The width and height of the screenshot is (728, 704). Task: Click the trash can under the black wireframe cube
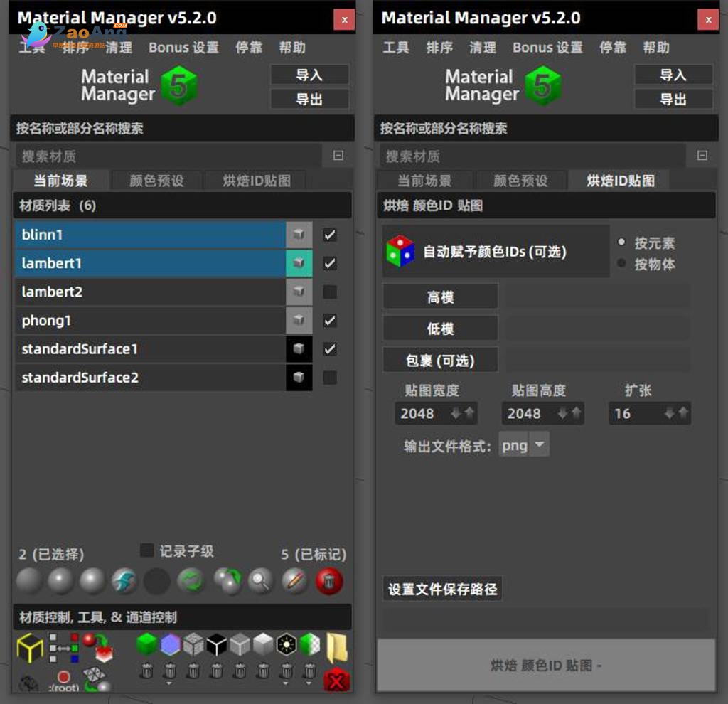click(x=216, y=671)
